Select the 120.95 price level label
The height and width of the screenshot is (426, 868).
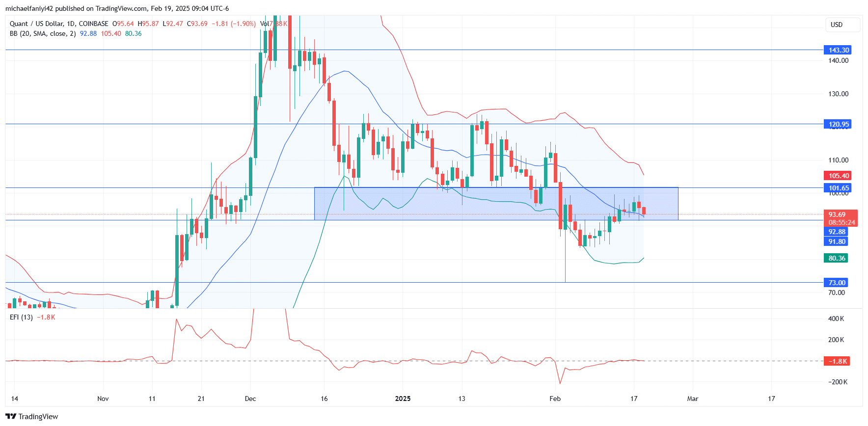click(x=838, y=124)
